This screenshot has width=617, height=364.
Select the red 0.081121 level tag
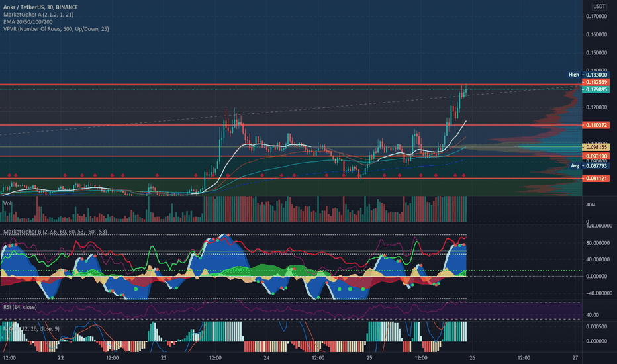(596, 179)
